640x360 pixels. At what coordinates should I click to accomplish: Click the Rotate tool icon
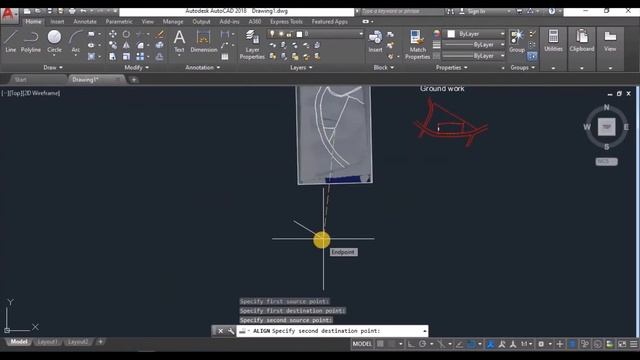pyautogui.click(x=127, y=34)
